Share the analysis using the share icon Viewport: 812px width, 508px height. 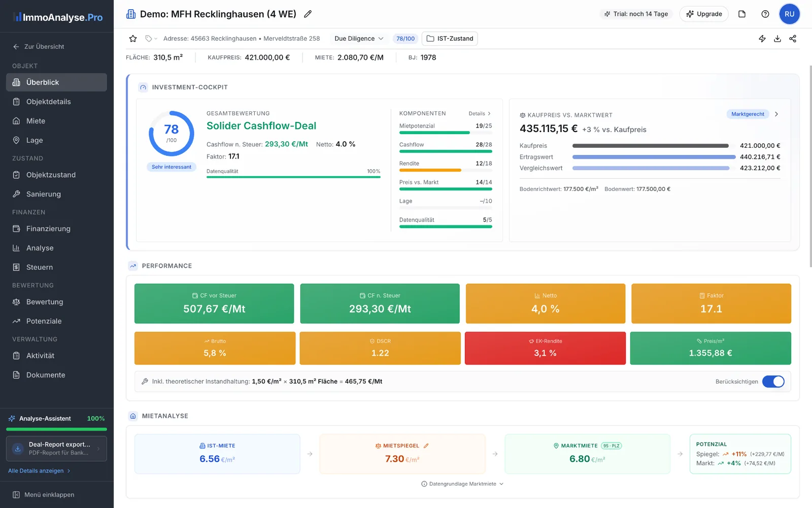[x=793, y=38]
